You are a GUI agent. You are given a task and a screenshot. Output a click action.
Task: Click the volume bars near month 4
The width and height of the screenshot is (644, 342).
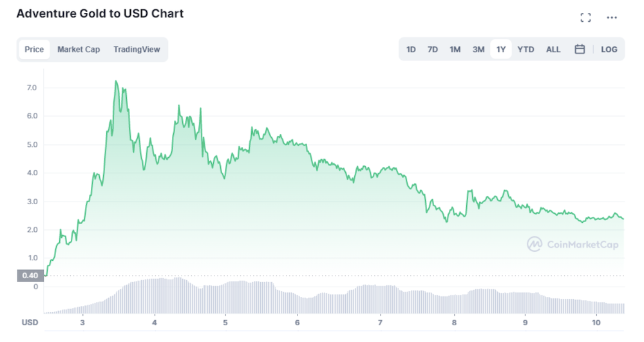tap(155, 296)
